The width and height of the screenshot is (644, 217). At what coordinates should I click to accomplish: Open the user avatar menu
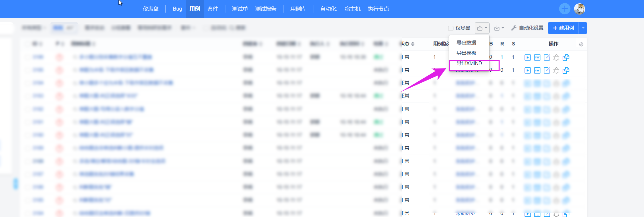pyautogui.click(x=580, y=9)
